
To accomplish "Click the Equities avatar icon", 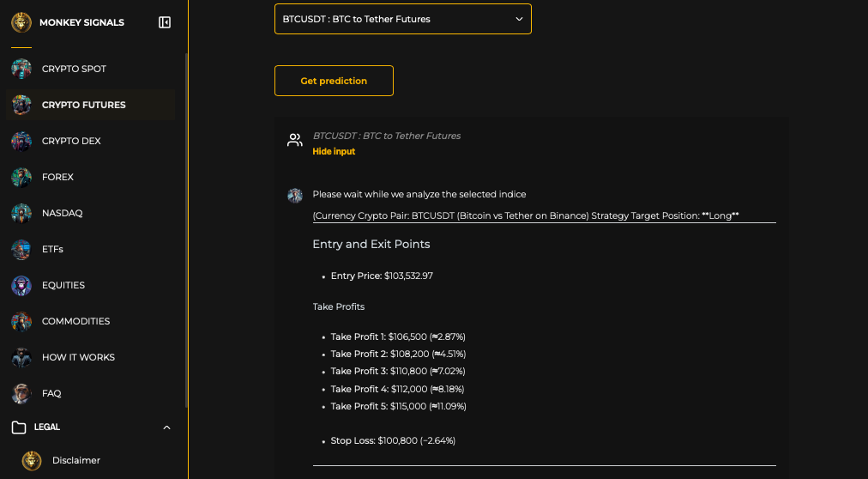I will pyautogui.click(x=21, y=285).
